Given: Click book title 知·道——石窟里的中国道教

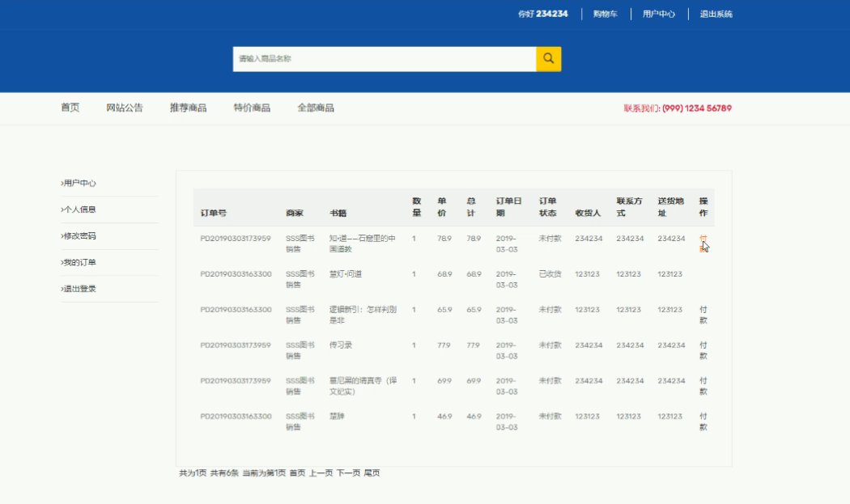Looking at the screenshot, I should tap(362, 244).
